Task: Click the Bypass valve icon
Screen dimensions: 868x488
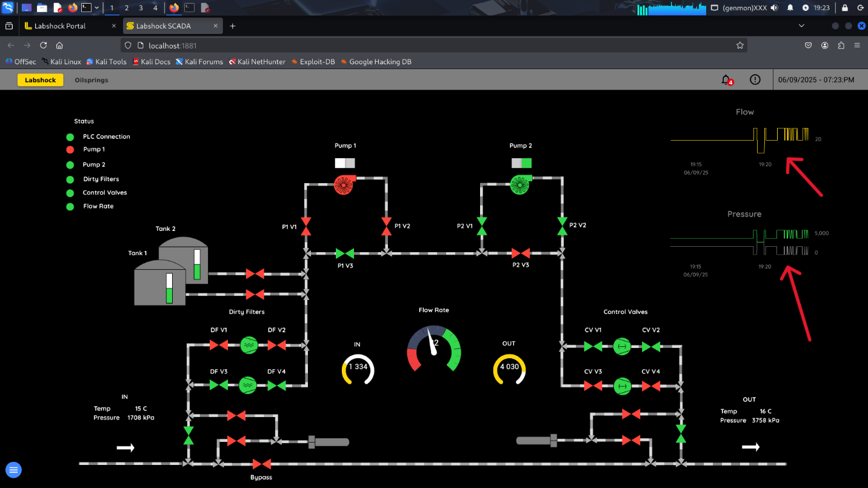Action: pyautogui.click(x=262, y=464)
